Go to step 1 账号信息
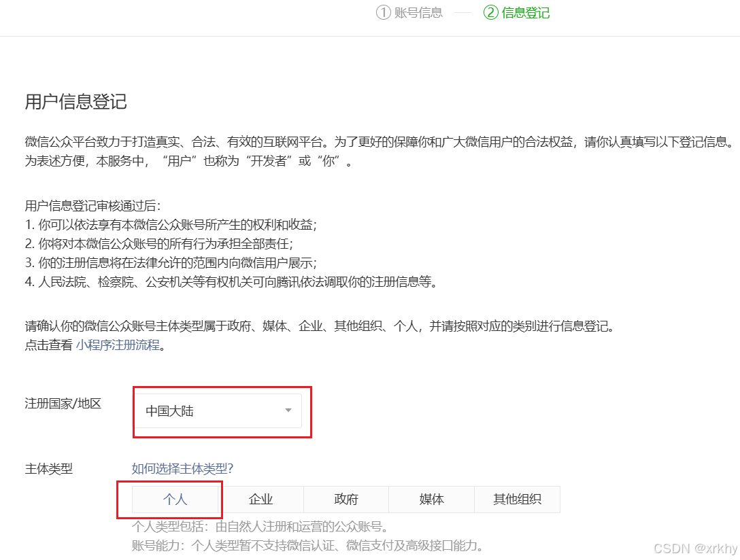 (409, 12)
